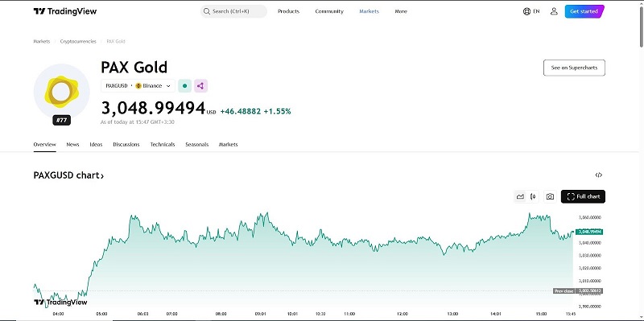Screen dimensions: 644x321
Task: Click the embed code icon
Action: tap(599, 175)
